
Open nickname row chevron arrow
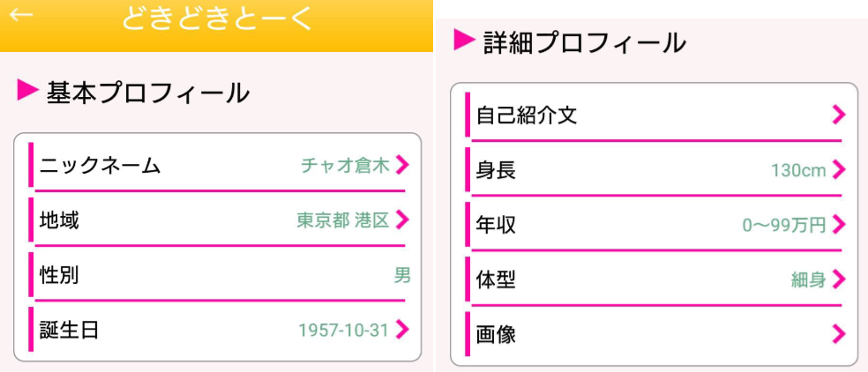402,165
